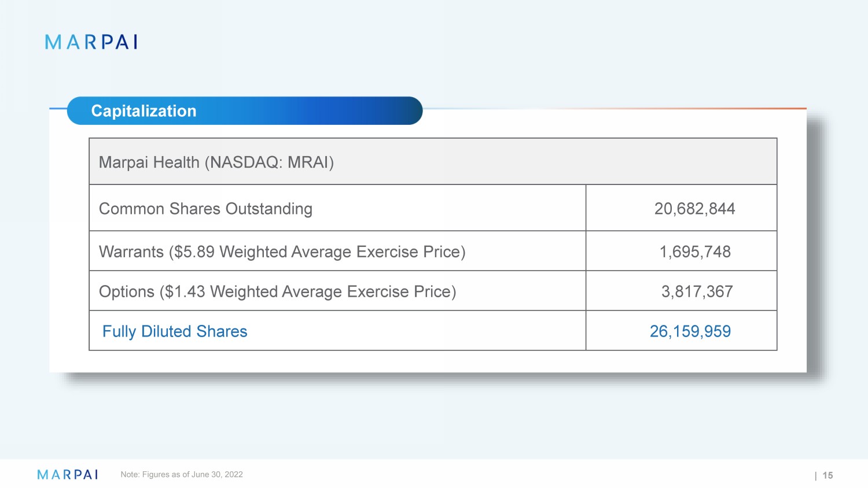The width and height of the screenshot is (868, 488).
Task: Click the 26,159,959 fully diluted total
Action: point(690,331)
